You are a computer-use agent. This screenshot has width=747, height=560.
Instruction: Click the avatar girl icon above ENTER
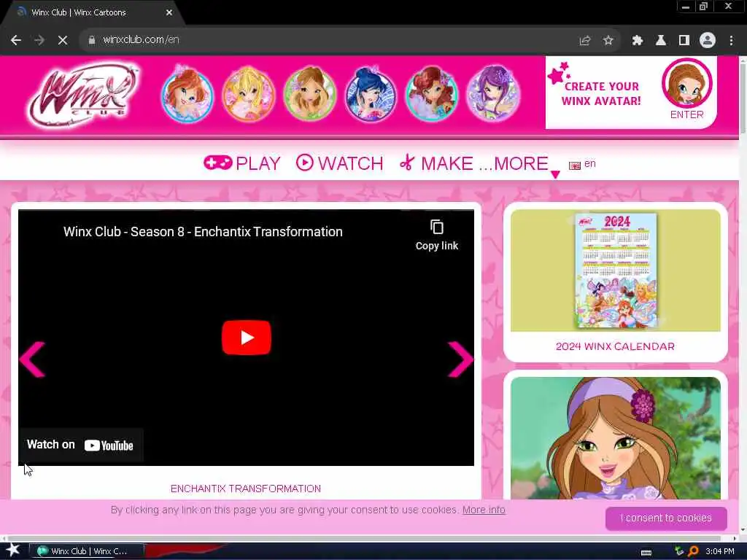pos(686,83)
